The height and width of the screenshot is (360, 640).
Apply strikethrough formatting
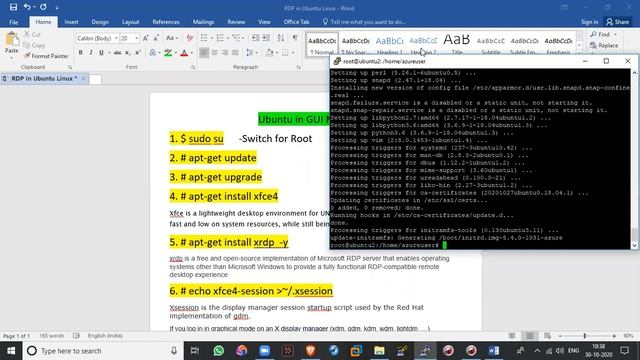coord(118,53)
